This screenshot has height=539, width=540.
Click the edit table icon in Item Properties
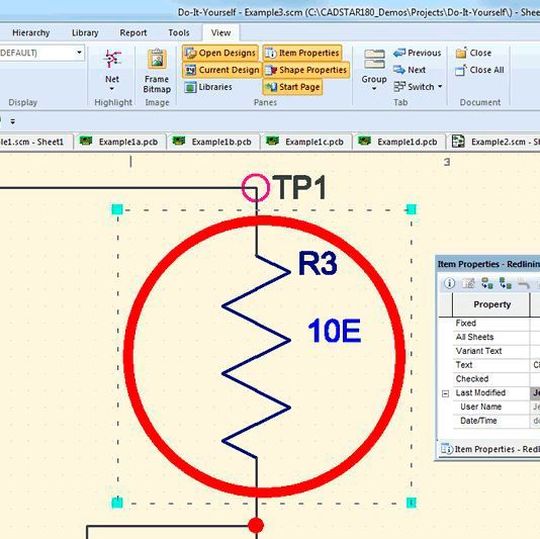[x=468, y=283]
